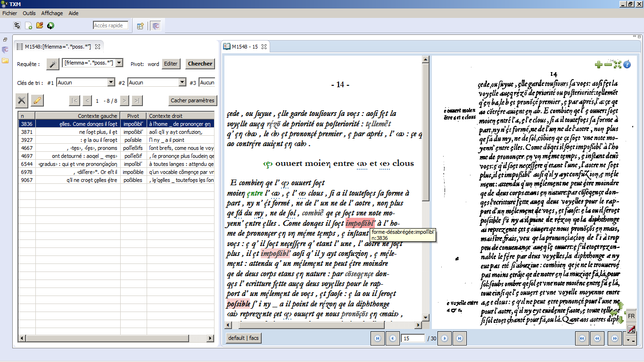This screenshot has height=362, width=644.
Task: Click the default | facs edition button
Action: (244, 338)
